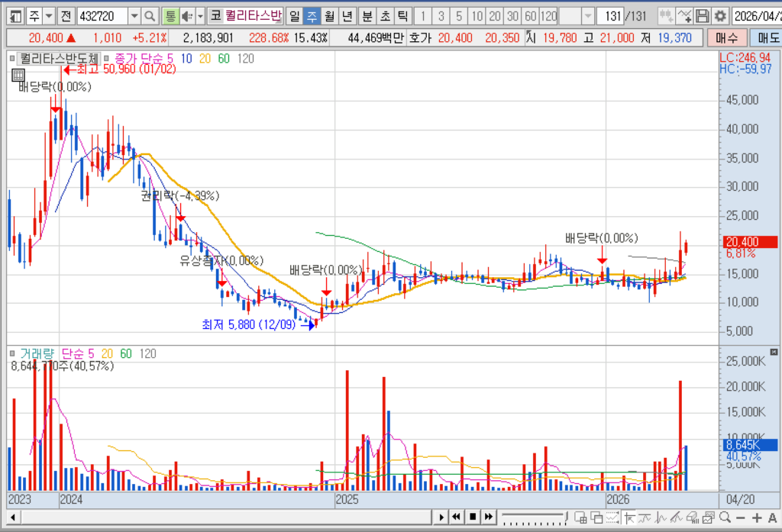Viewport: 782px width, 532px height.
Task: Switch to the 월 monthly chart period
Action: coord(329,17)
